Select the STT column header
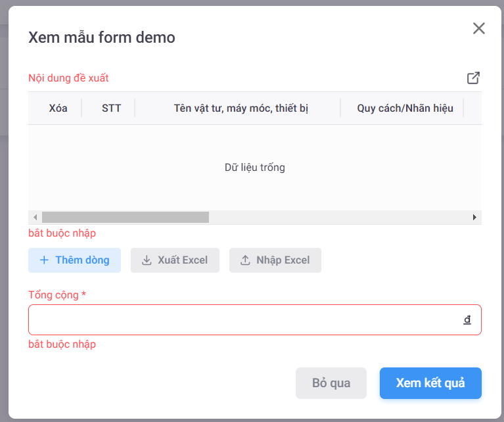The image size is (504, 422). (111, 108)
